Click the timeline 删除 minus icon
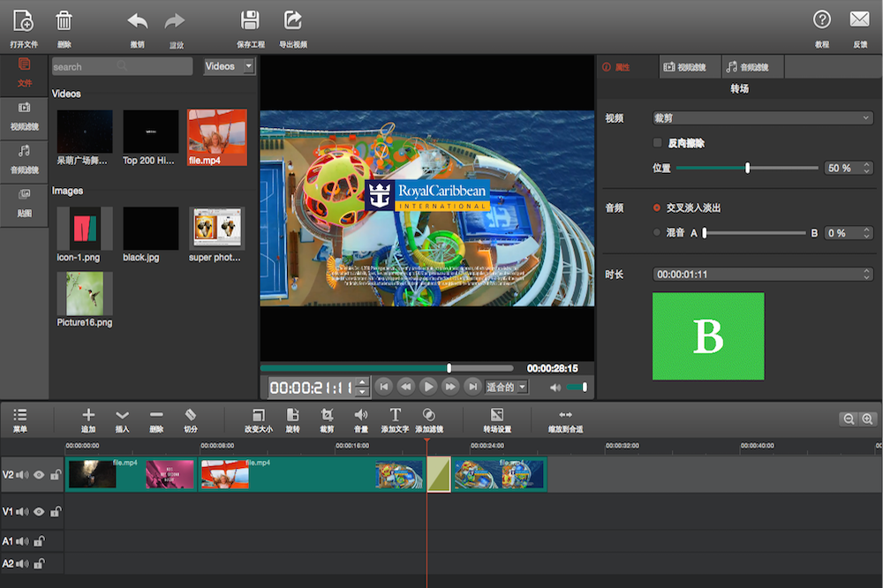883x588 pixels. (156, 415)
